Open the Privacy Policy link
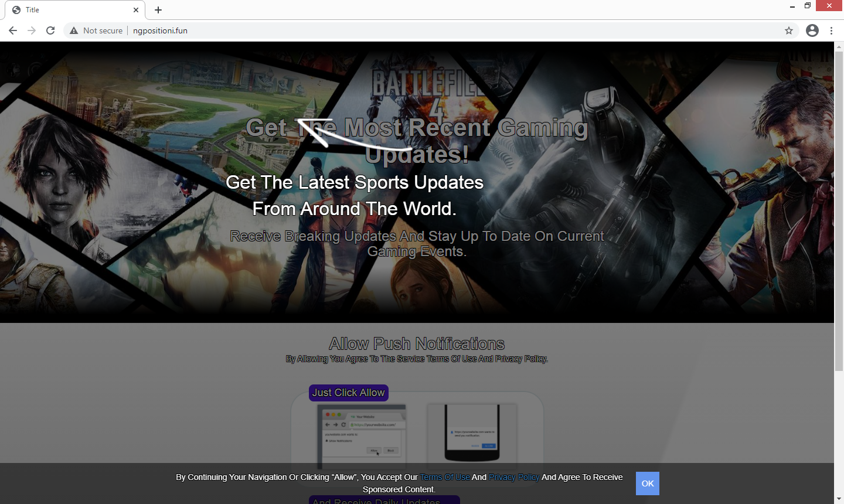Screen dimensions: 844x504 click(x=514, y=477)
